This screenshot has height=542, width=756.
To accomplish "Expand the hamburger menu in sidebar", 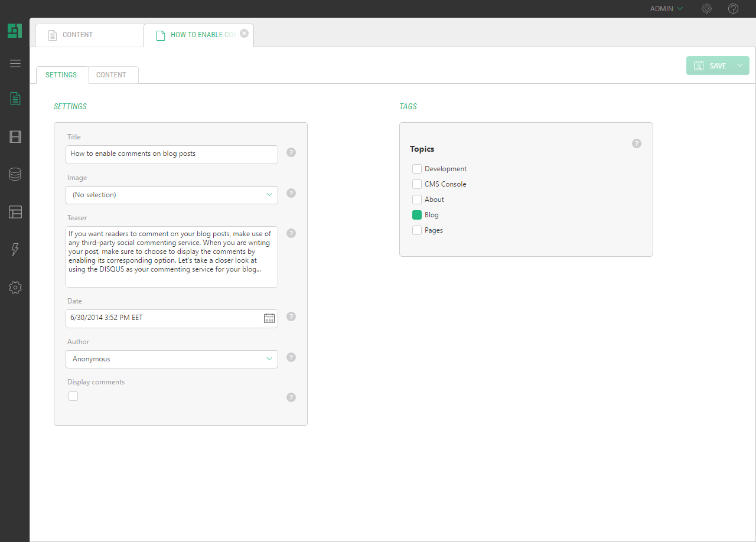I will pos(15,64).
